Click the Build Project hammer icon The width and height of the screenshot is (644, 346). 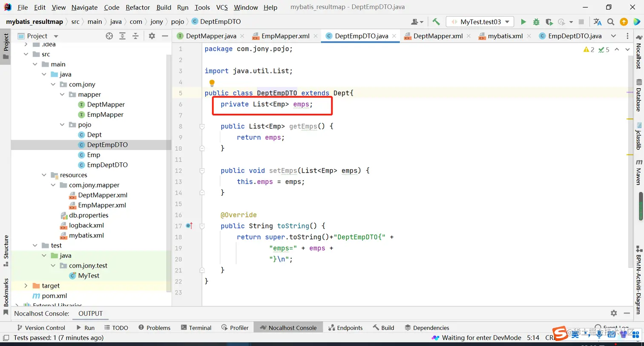pyautogui.click(x=436, y=22)
